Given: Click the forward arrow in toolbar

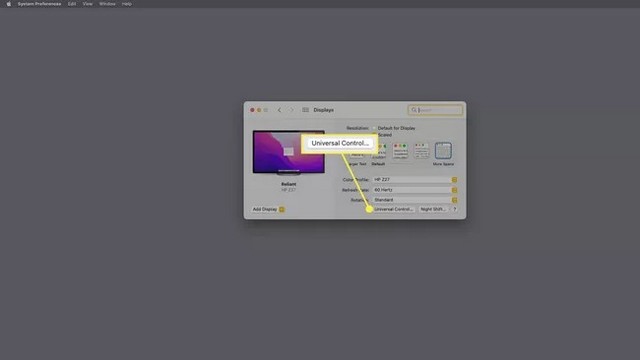Looking at the screenshot, I should tap(291, 110).
